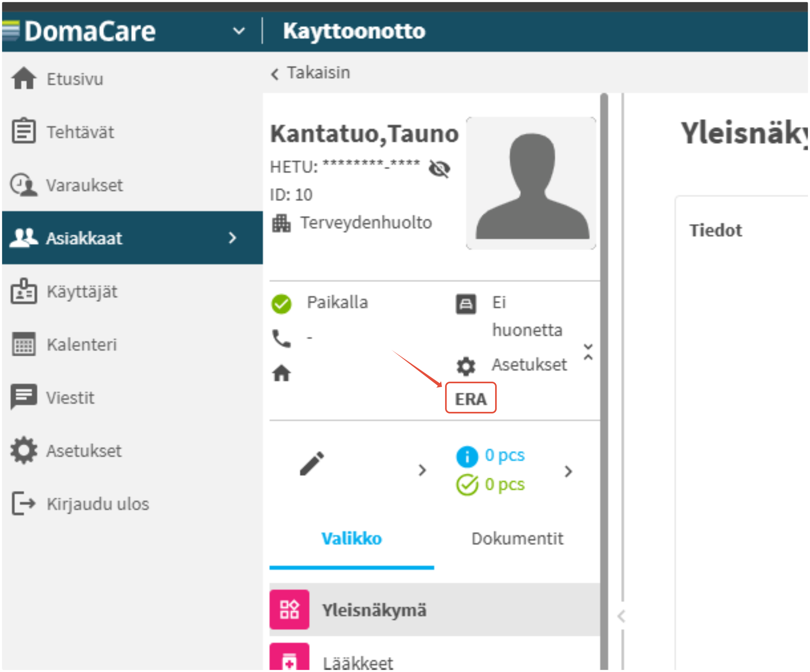Expand the Asiakkaat submenu chevron

233,238
